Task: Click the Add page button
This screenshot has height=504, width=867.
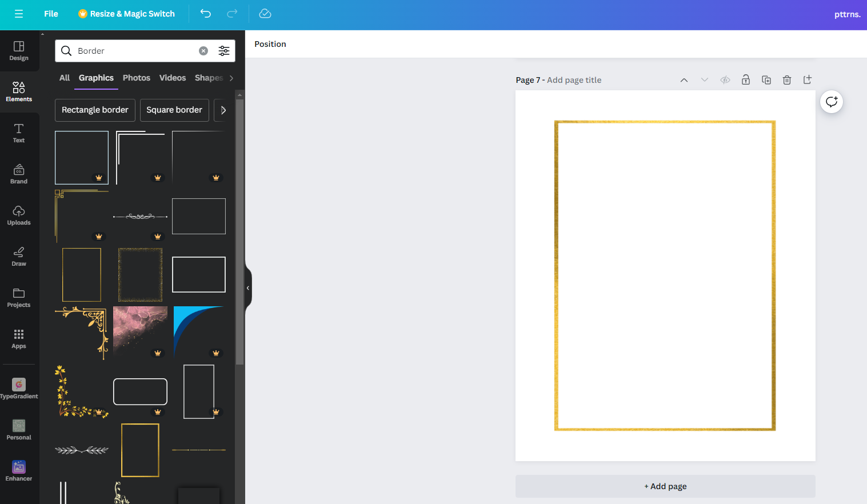Action: pos(665,486)
